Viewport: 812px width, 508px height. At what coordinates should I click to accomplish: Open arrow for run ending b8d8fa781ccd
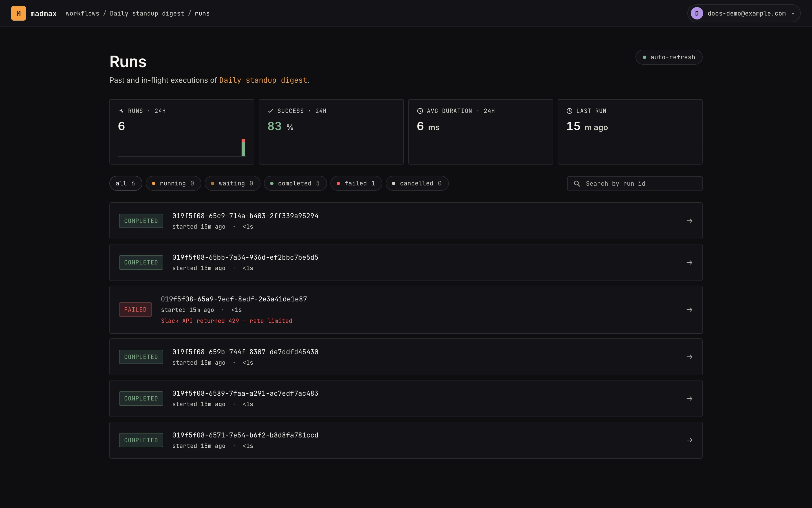[689, 440]
